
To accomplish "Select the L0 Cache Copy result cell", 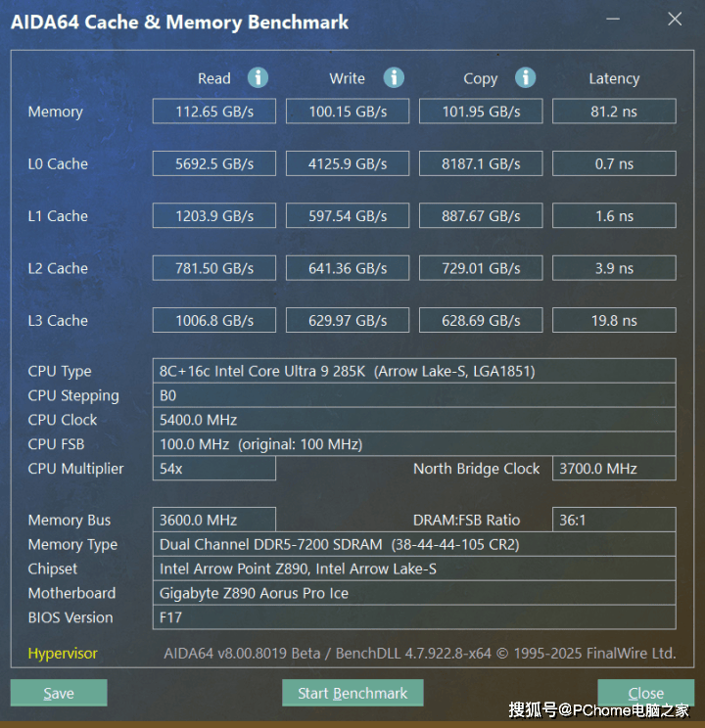I will (481, 164).
